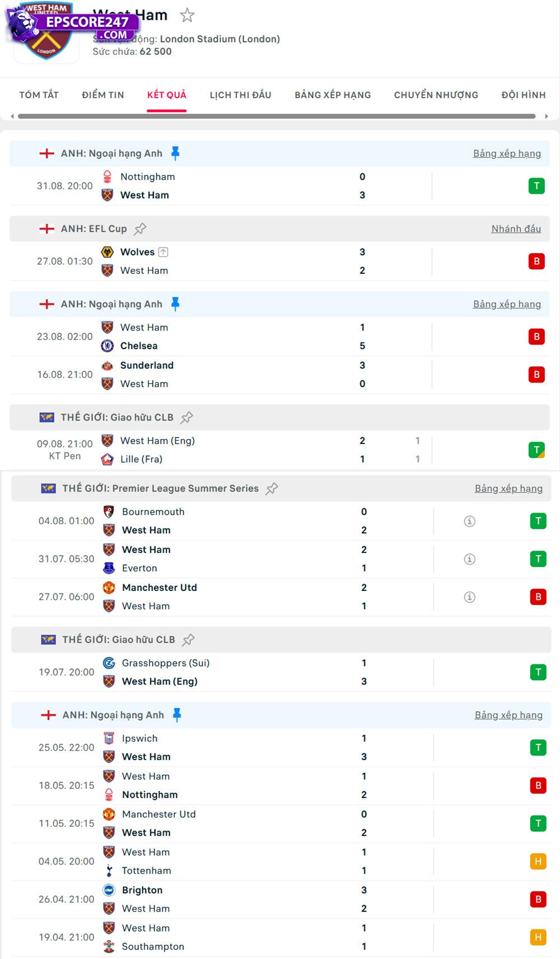
Task: Pin the Premier League Summer Series competition
Action: [x=272, y=488]
